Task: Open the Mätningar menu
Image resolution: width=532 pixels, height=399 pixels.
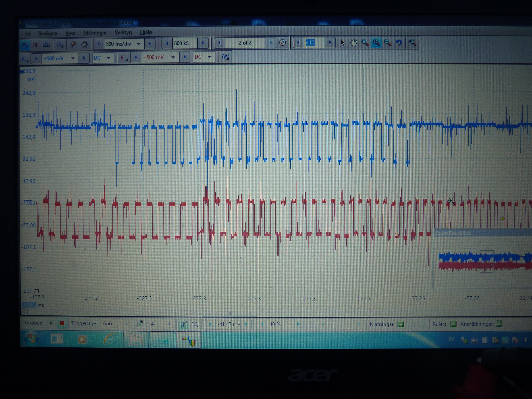Action: point(95,33)
